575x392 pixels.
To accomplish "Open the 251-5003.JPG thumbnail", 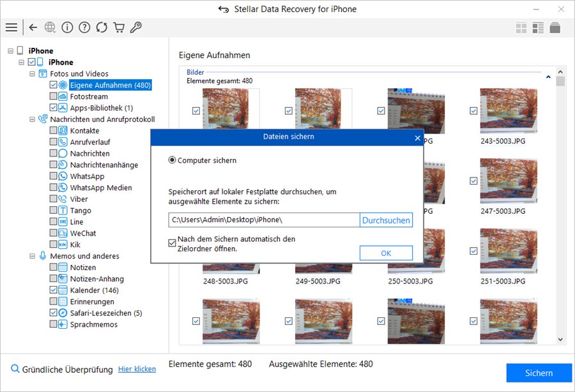I will (509, 251).
